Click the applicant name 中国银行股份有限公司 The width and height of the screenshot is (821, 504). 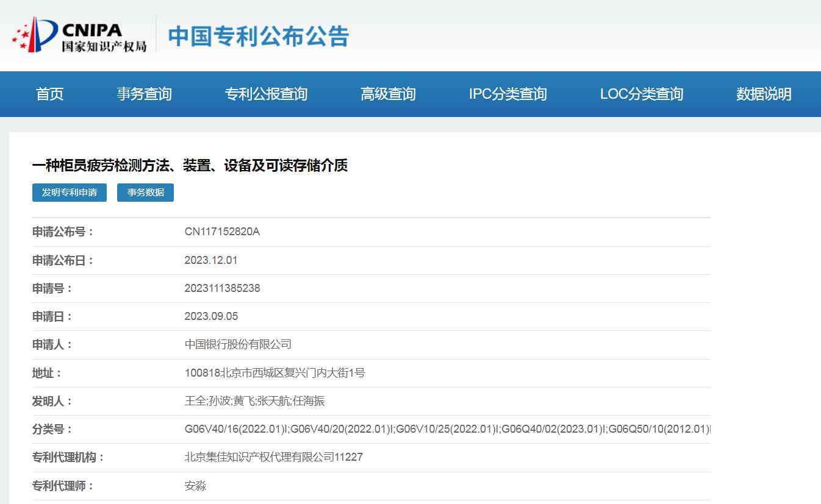tap(238, 344)
